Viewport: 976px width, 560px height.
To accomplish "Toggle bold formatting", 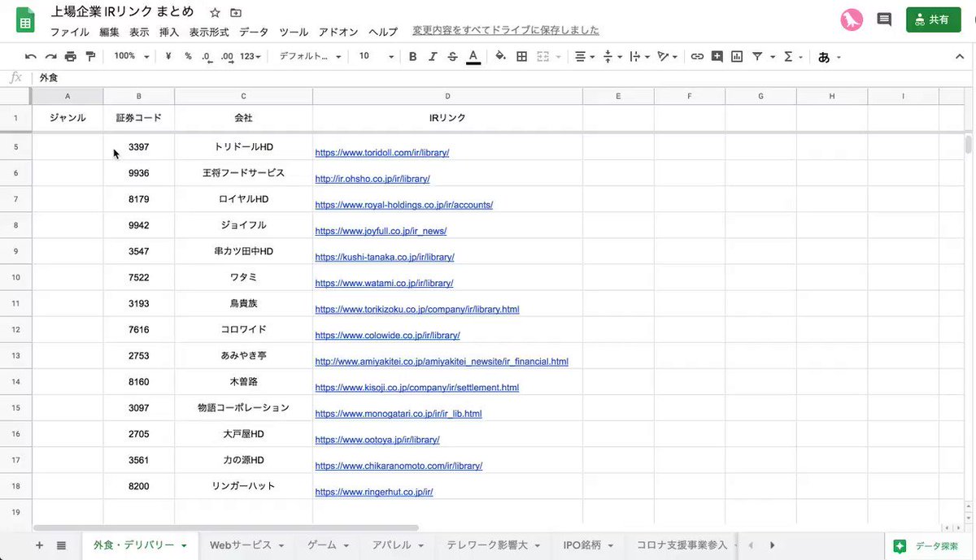I will click(x=413, y=57).
